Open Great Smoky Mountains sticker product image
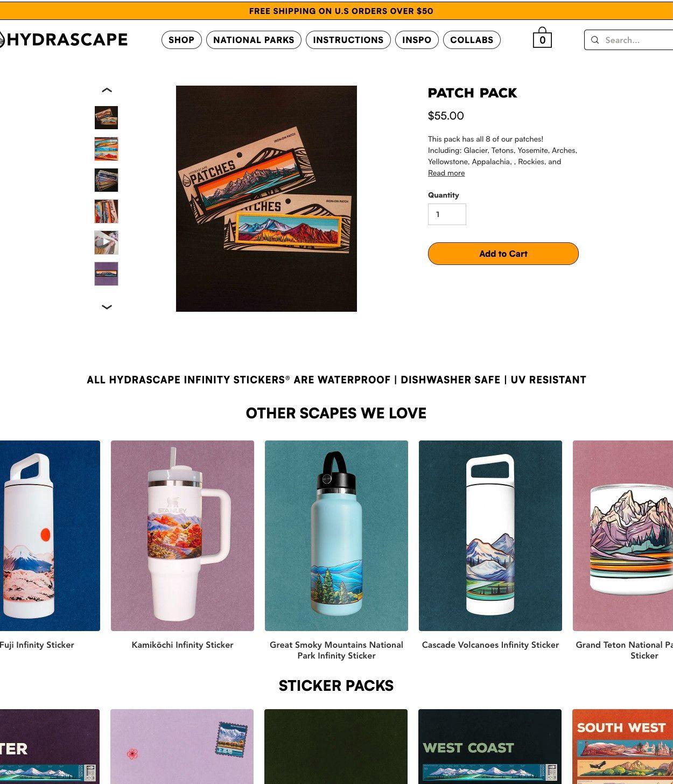Screen dimensions: 673x784 [x=336, y=536]
